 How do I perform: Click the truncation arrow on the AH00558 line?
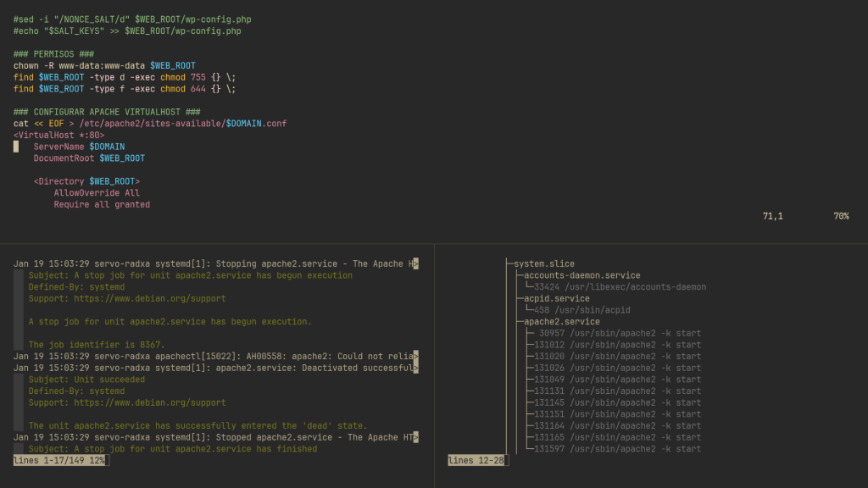[415, 357]
